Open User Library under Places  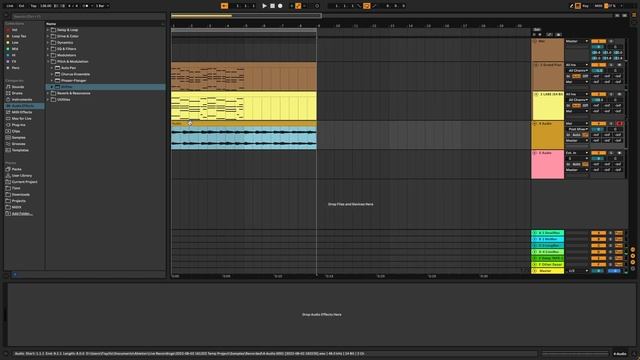[21, 176]
